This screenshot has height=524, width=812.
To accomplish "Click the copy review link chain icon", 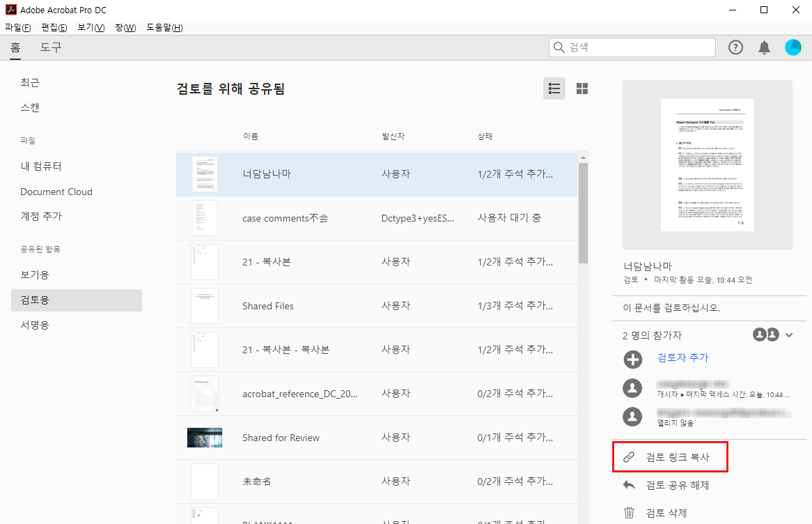I will (x=629, y=457).
